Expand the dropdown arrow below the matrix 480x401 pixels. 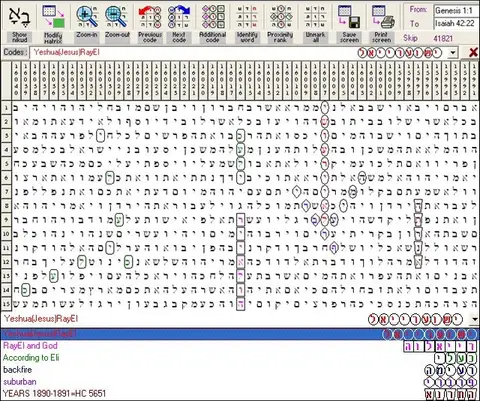pos(475,319)
